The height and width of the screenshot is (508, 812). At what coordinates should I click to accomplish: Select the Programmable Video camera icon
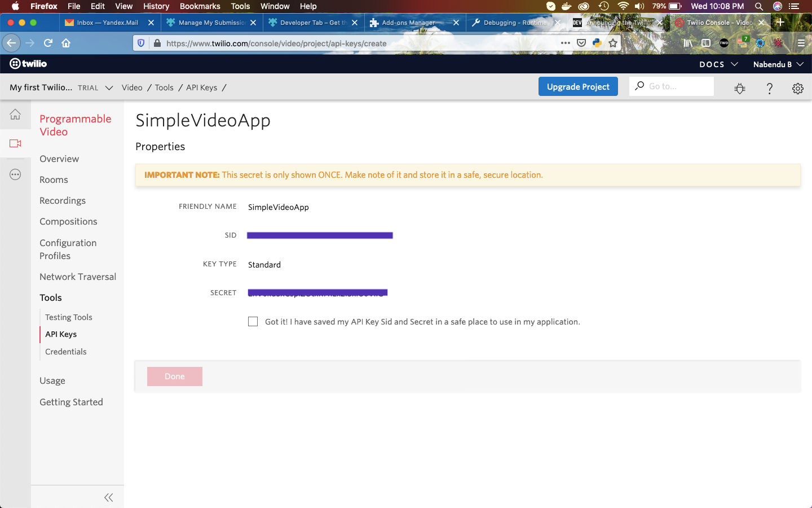15,143
